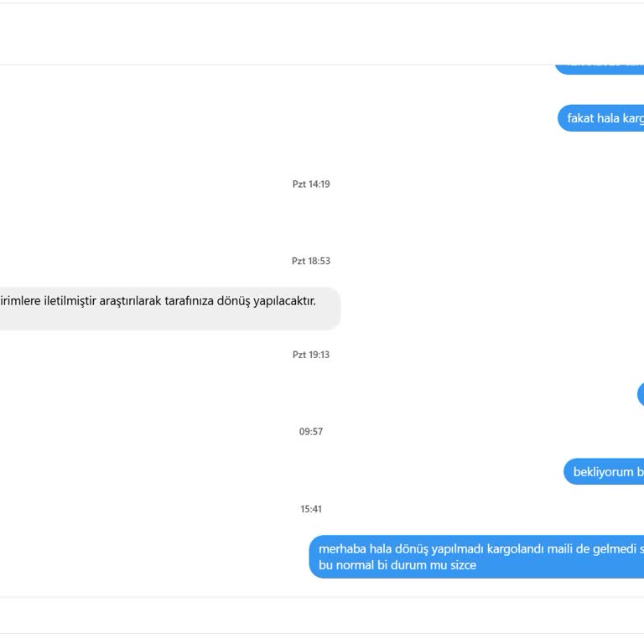
Task: Click the "15:41" timestamp
Action: 311,509
